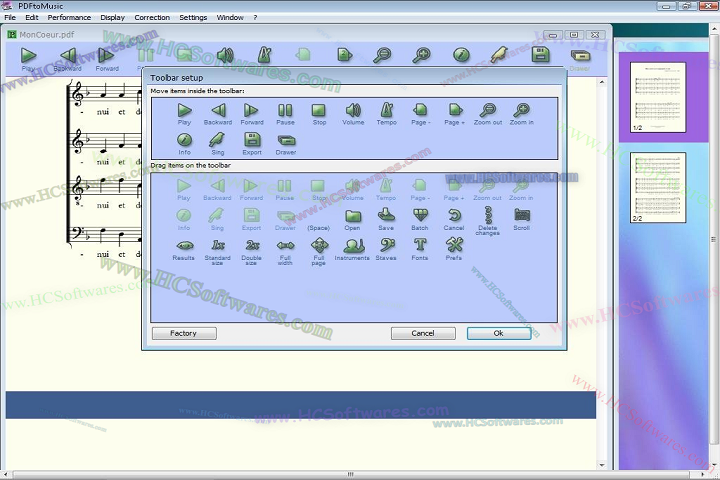Select the (Space) item in the drag panel
This screenshot has width=720, height=480.
pyautogui.click(x=318, y=228)
